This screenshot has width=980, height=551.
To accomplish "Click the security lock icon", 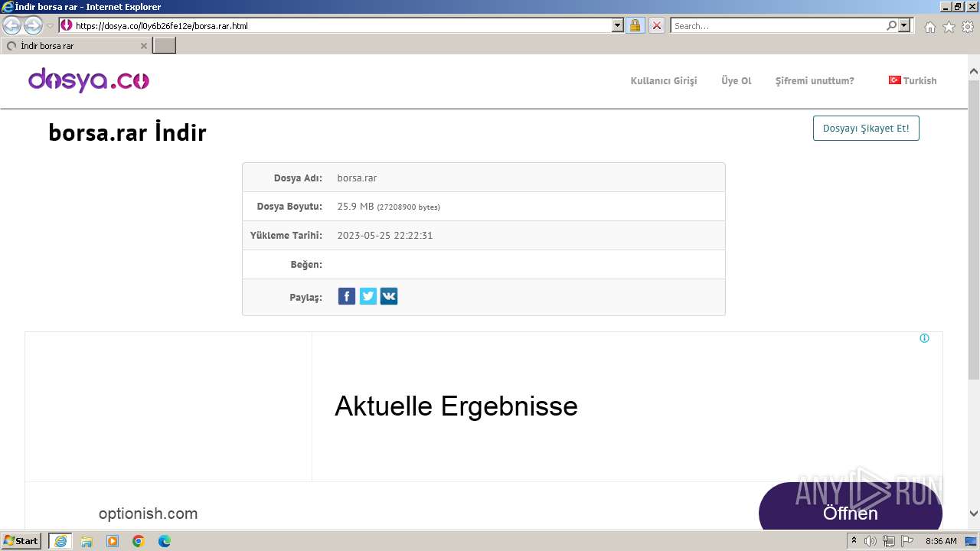I will pos(635,25).
